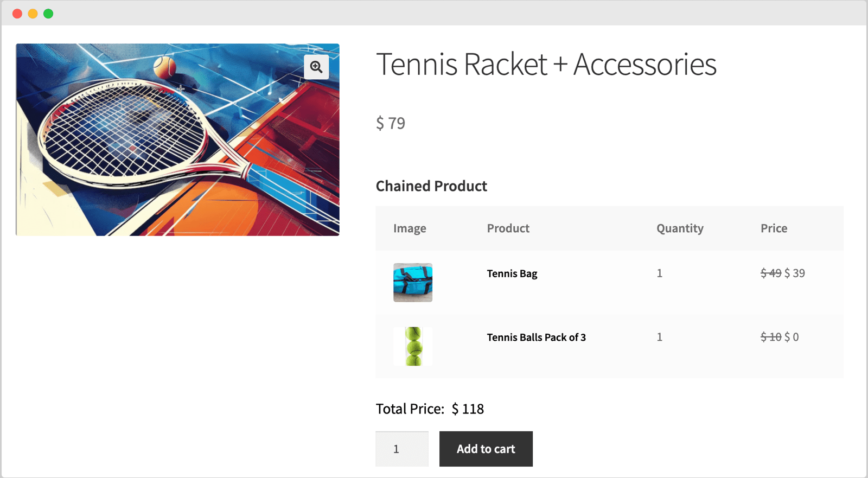Select the Tennis Racket + Accessories title
Image resolution: width=868 pixels, height=478 pixels.
547,64
